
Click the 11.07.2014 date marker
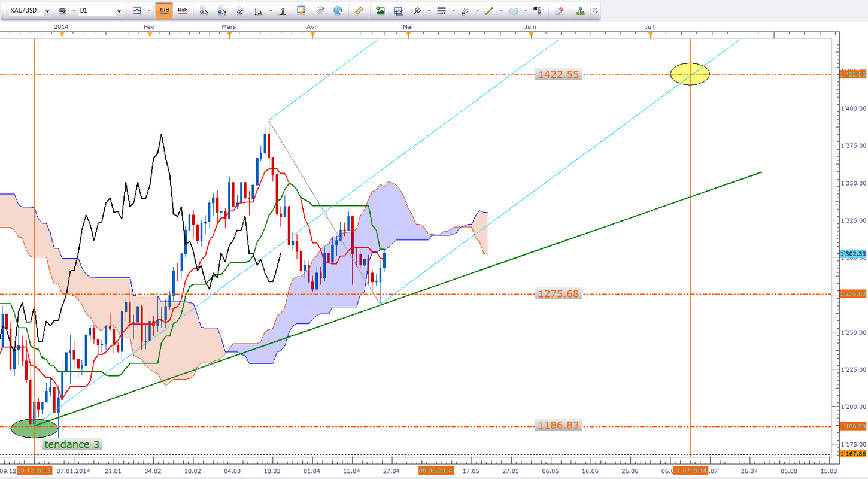[690, 471]
